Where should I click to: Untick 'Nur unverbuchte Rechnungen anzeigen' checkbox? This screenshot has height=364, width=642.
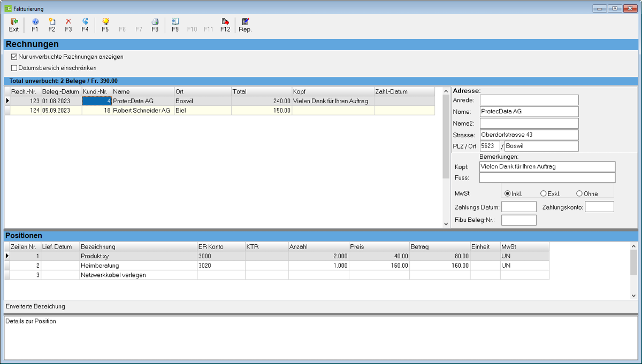(14, 57)
